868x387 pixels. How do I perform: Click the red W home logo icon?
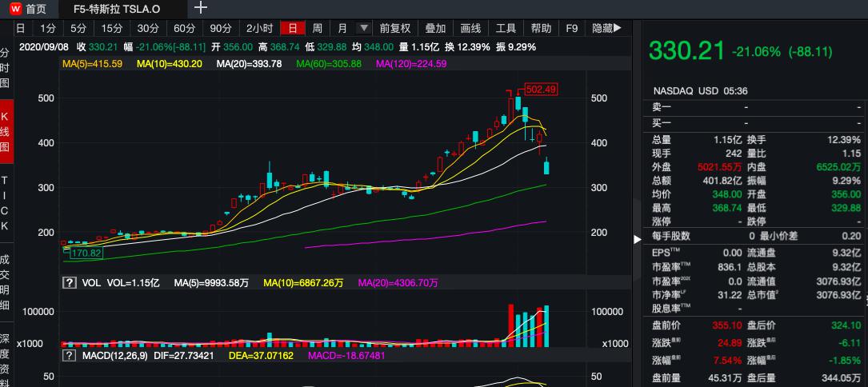[x=15, y=9]
